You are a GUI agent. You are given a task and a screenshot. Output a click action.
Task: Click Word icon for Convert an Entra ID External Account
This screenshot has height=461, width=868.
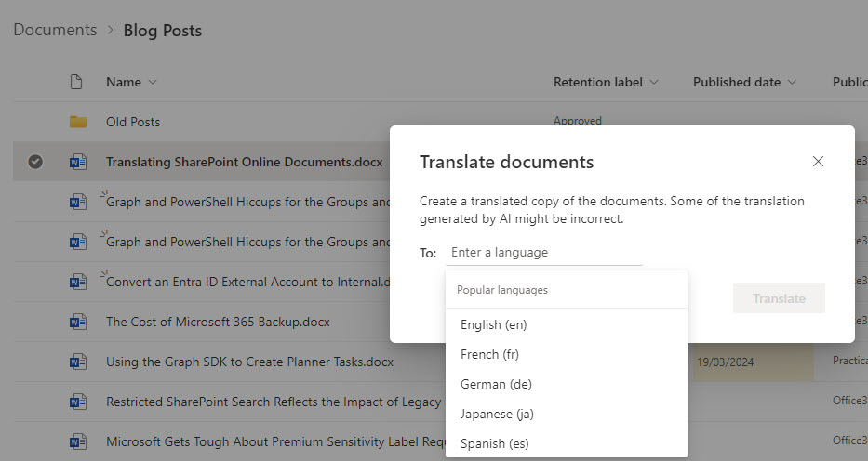78,282
